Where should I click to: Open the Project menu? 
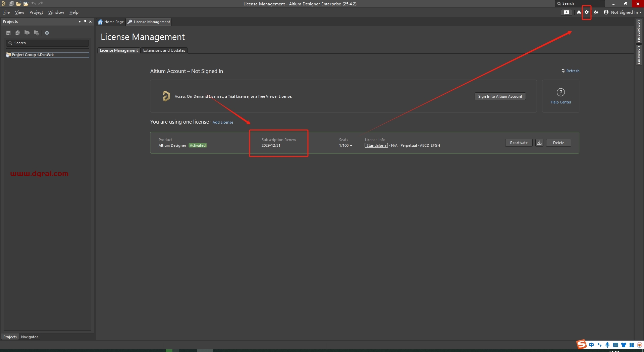(x=36, y=12)
